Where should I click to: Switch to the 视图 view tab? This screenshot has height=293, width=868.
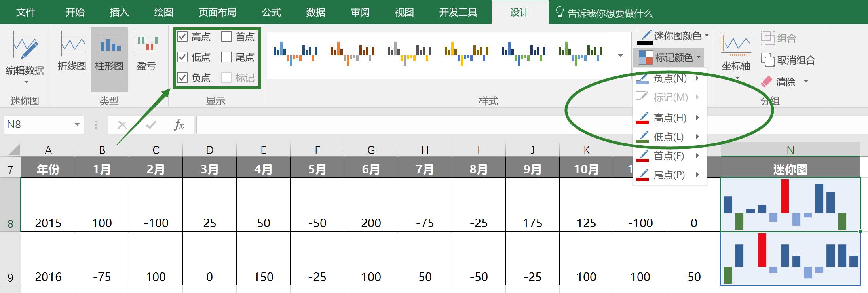[404, 12]
